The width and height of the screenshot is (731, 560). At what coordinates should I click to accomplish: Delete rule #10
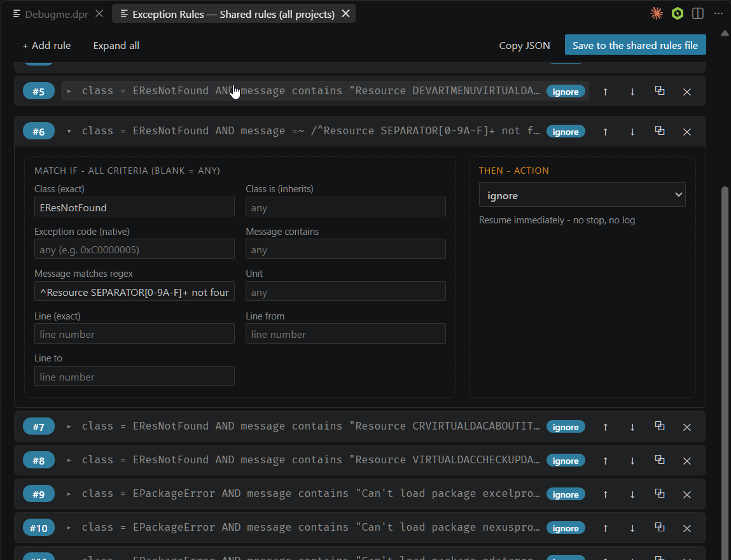tap(686, 528)
